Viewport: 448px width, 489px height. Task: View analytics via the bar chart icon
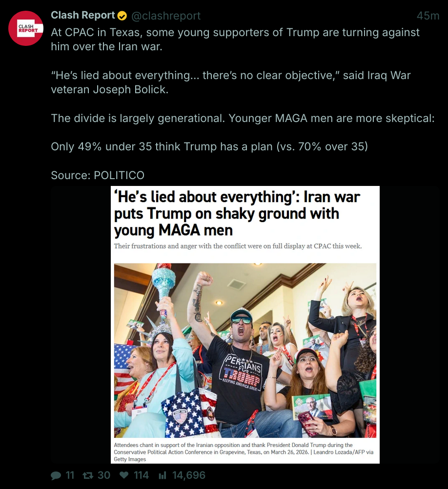162,475
